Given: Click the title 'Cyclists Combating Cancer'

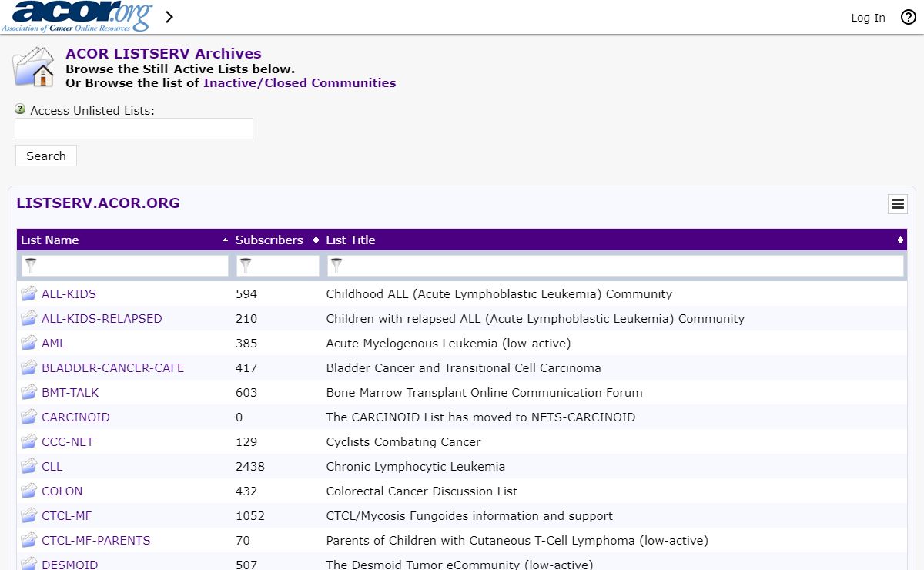Looking at the screenshot, I should 403,442.
